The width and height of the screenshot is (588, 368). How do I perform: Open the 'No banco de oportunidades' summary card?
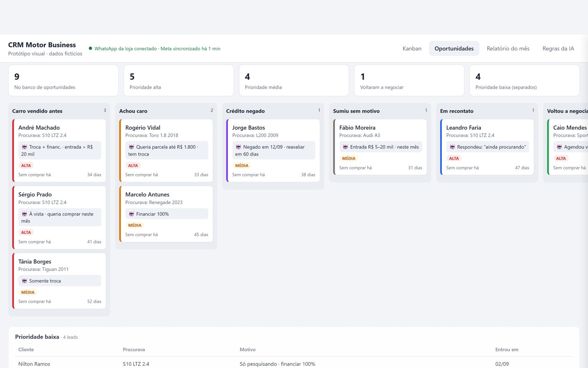coord(63,80)
